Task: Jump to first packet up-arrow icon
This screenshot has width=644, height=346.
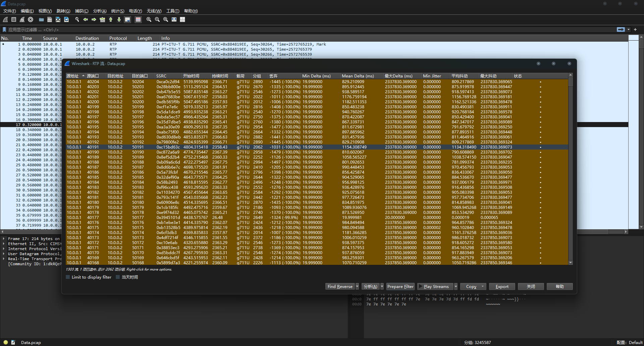Action: tap(111, 20)
